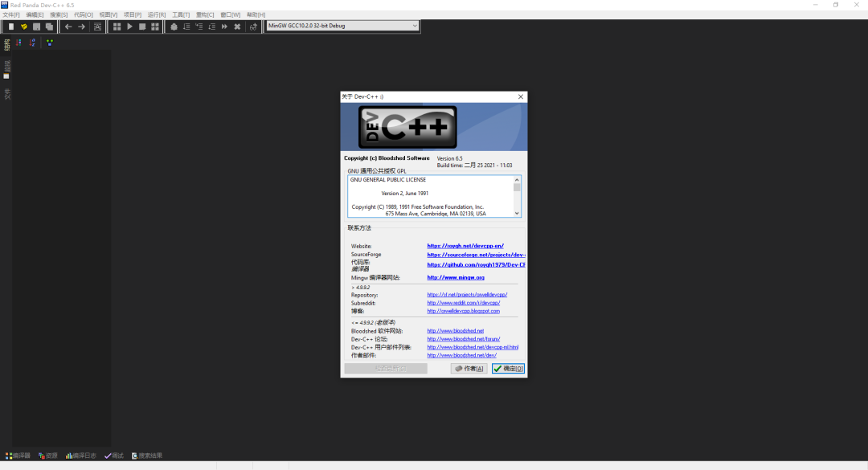Open the 工具[T] menu

pyautogui.click(x=180, y=14)
